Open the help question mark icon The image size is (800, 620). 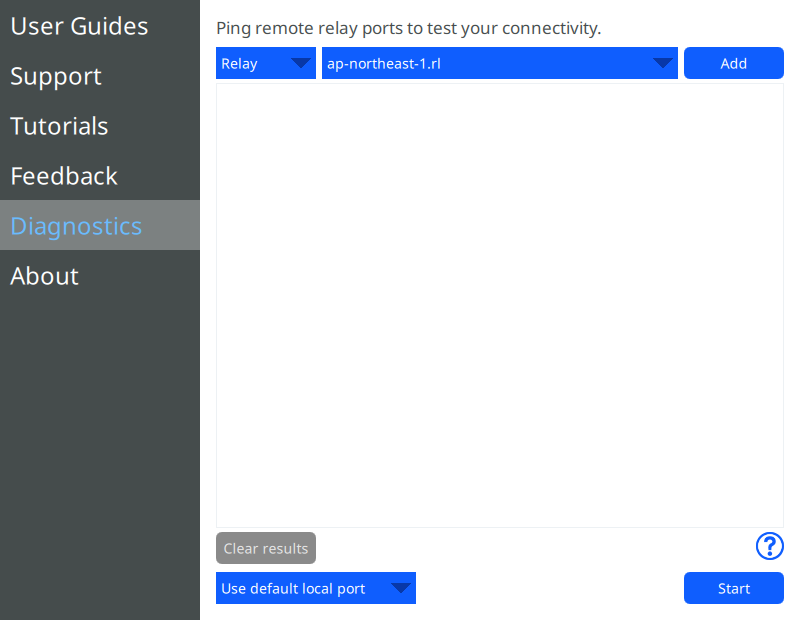(x=770, y=547)
